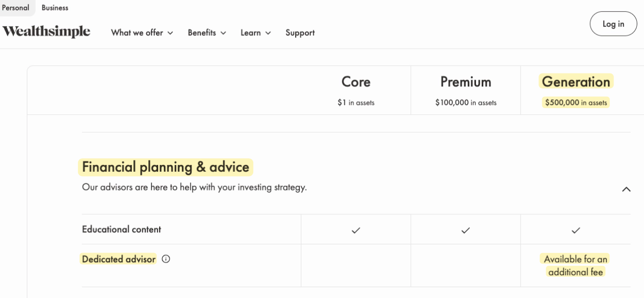The height and width of the screenshot is (298, 644).
Task: Open the What we offer dropdown
Action: point(142,33)
